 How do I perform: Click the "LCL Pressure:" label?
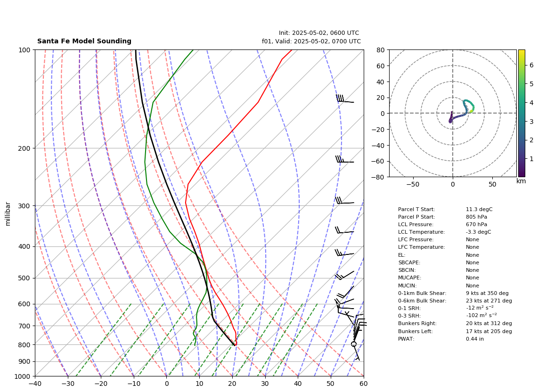416,224
